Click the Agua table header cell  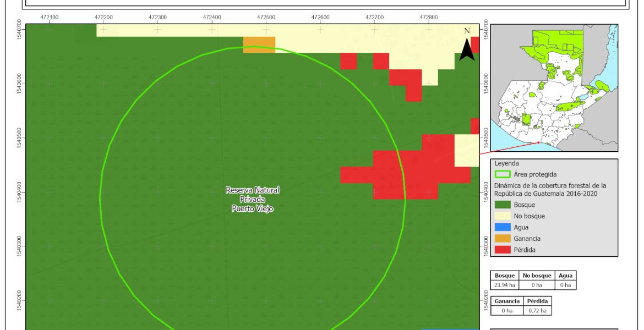click(565, 276)
